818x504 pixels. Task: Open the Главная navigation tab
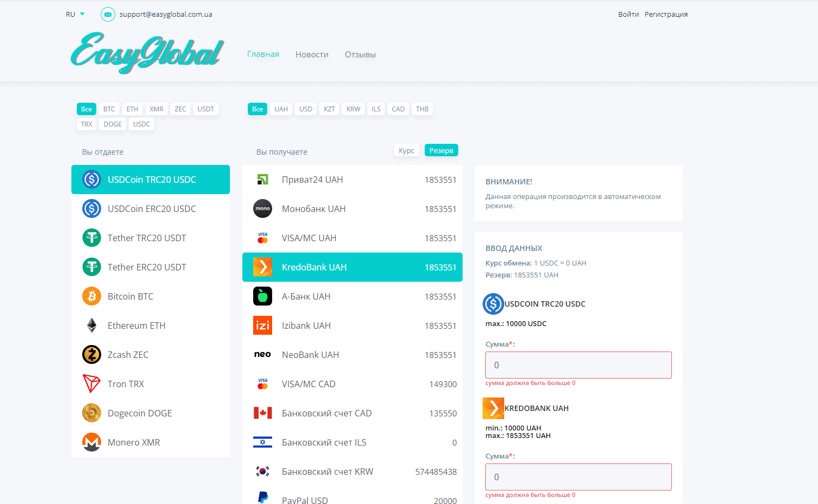click(x=263, y=54)
